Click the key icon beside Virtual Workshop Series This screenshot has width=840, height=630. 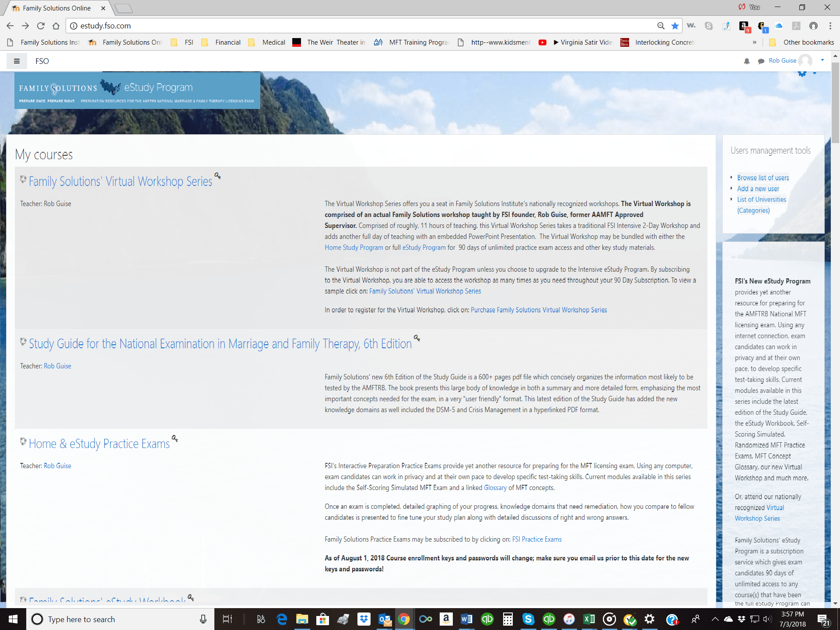pyautogui.click(x=217, y=176)
